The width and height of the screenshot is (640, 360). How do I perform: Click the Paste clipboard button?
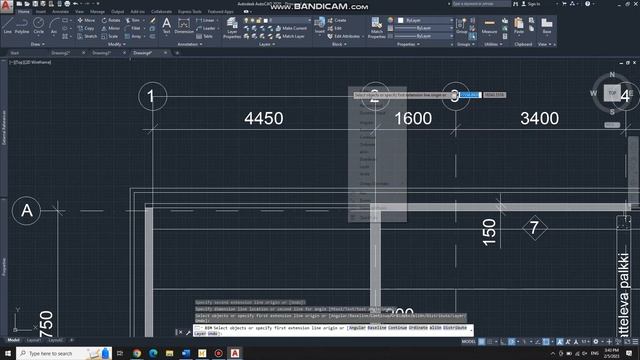pyautogui.click(x=519, y=26)
